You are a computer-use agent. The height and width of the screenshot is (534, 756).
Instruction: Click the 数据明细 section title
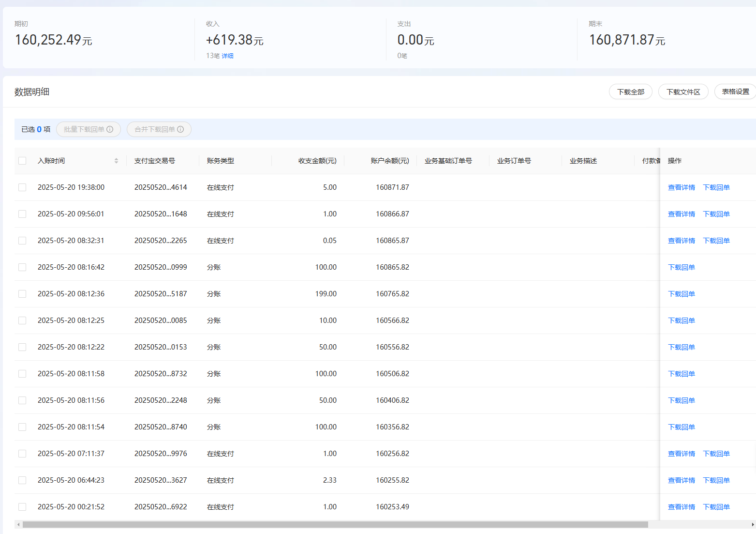tap(32, 92)
